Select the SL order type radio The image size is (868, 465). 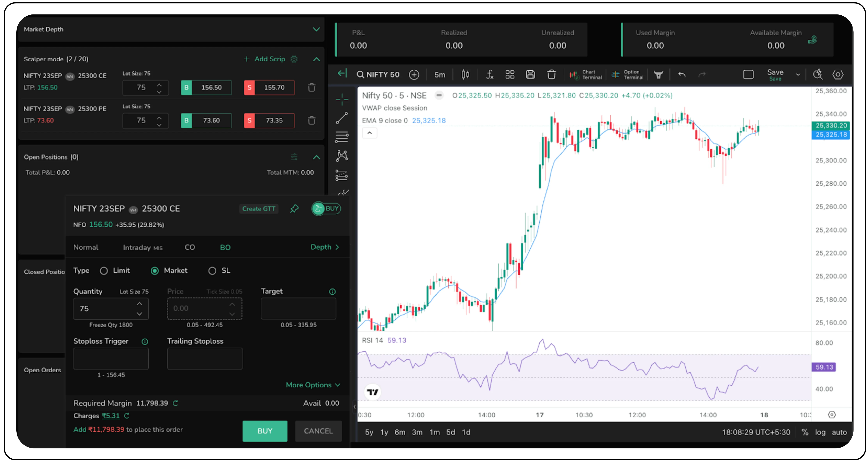click(x=212, y=271)
